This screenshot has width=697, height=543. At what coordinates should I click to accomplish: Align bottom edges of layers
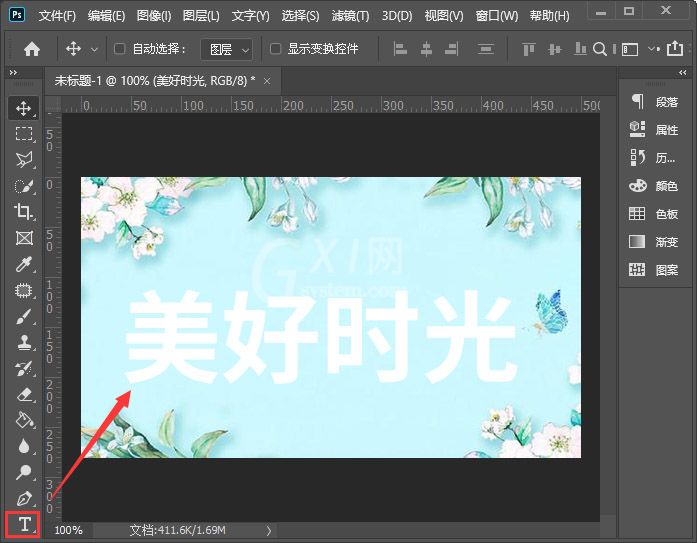(580, 49)
